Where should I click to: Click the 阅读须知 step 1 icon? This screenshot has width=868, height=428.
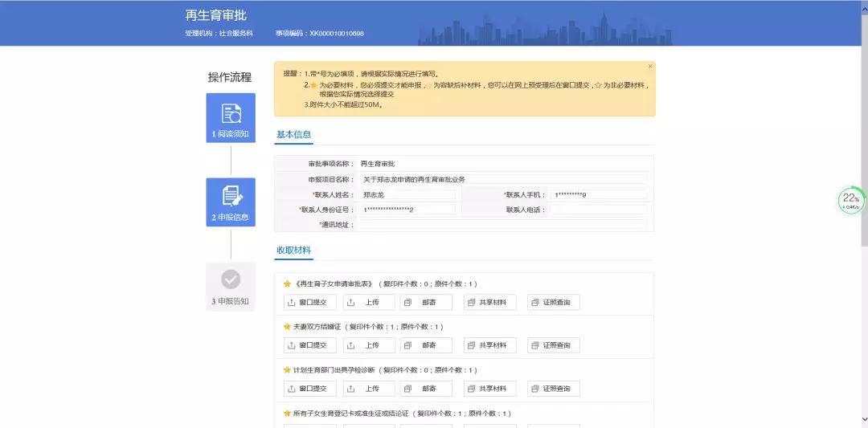click(x=231, y=113)
